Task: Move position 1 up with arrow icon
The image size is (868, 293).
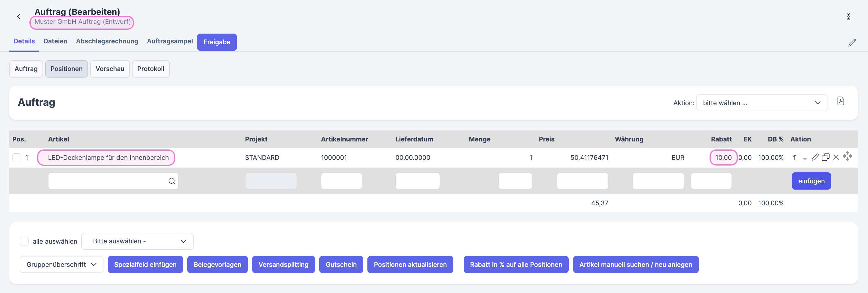Action: click(x=795, y=157)
